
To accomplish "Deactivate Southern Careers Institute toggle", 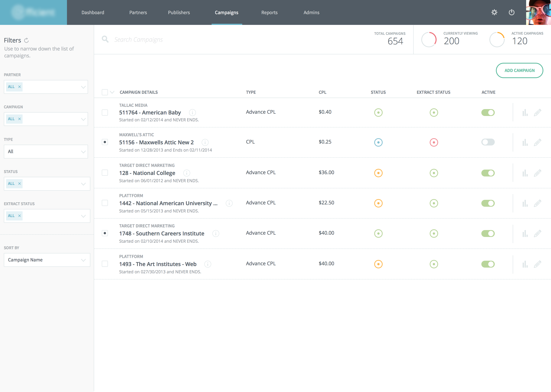I will pyautogui.click(x=488, y=233).
